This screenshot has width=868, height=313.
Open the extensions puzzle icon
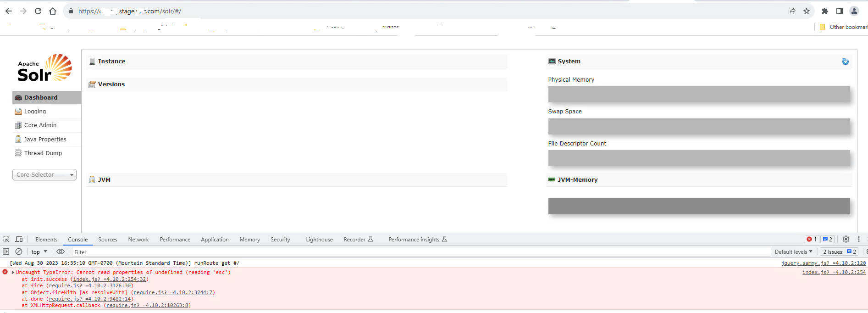(825, 11)
